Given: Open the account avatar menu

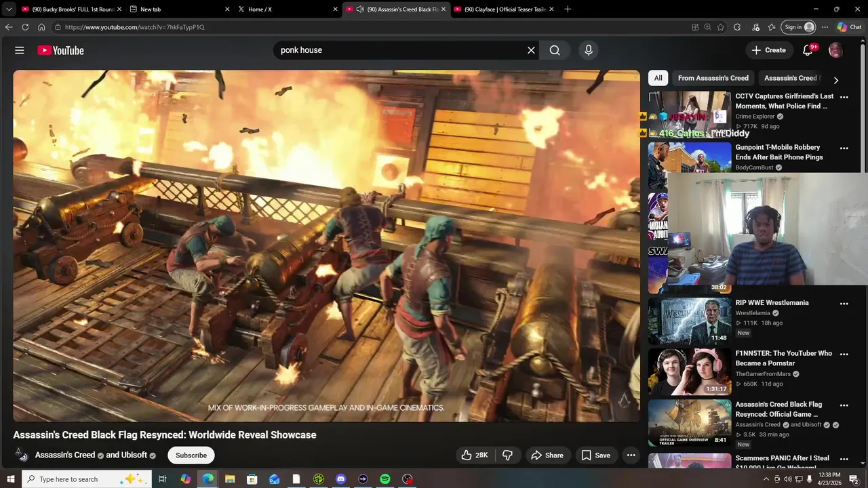Looking at the screenshot, I should 835,50.
